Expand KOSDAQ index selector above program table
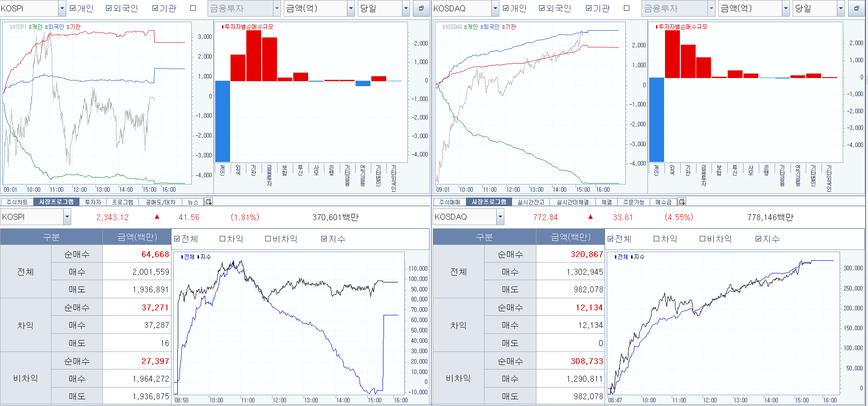868x406 pixels. pyautogui.click(x=500, y=217)
